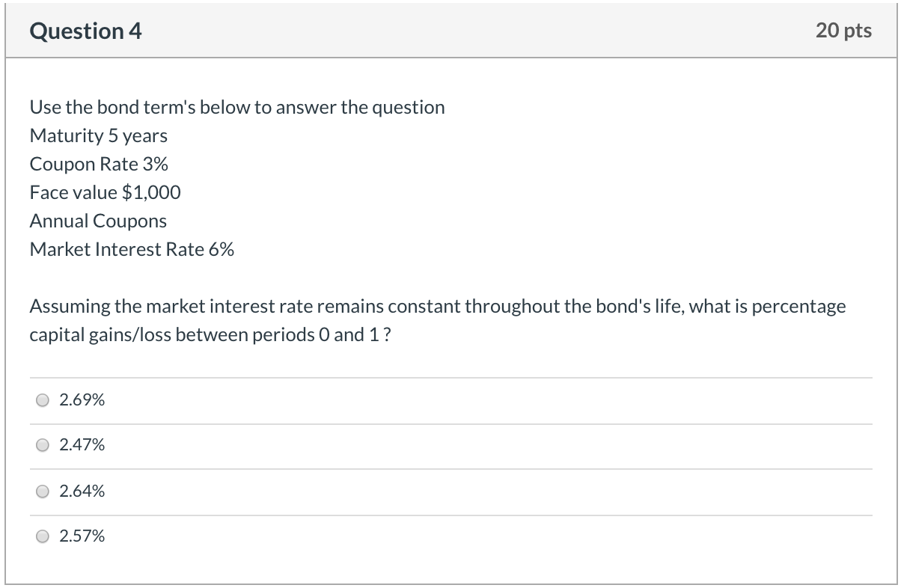
Task: Click the Annual Coupons text line
Action: 97,221
